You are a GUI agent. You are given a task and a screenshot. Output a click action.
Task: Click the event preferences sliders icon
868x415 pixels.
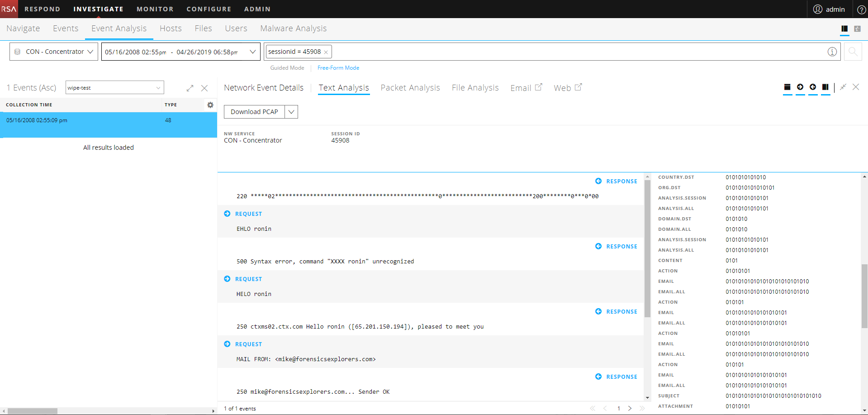pos(857,29)
